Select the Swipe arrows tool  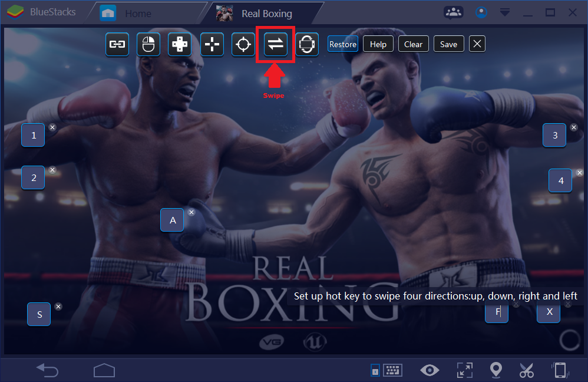coord(275,44)
